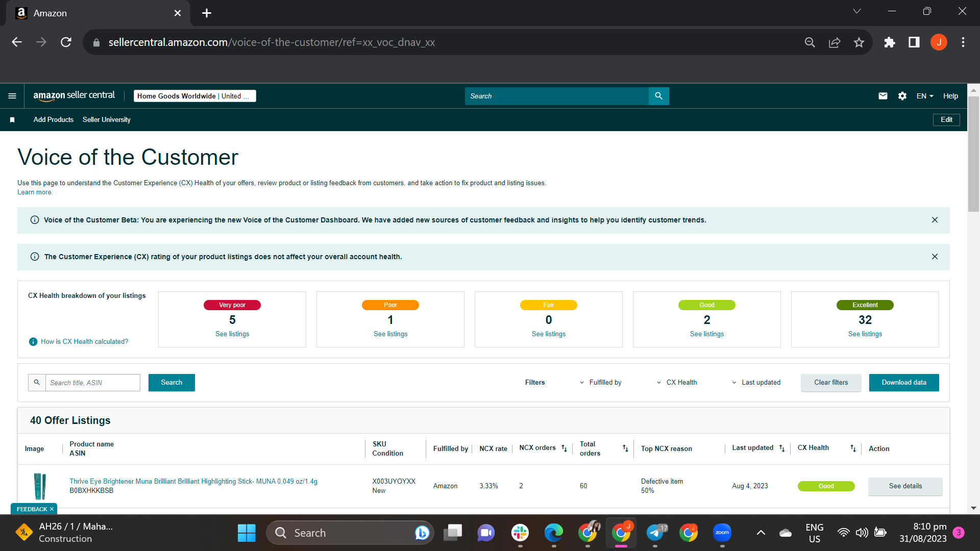The width and height of the screenshot is (980, 551).
Task: See listings under Excellent
Action: (865, 334)
